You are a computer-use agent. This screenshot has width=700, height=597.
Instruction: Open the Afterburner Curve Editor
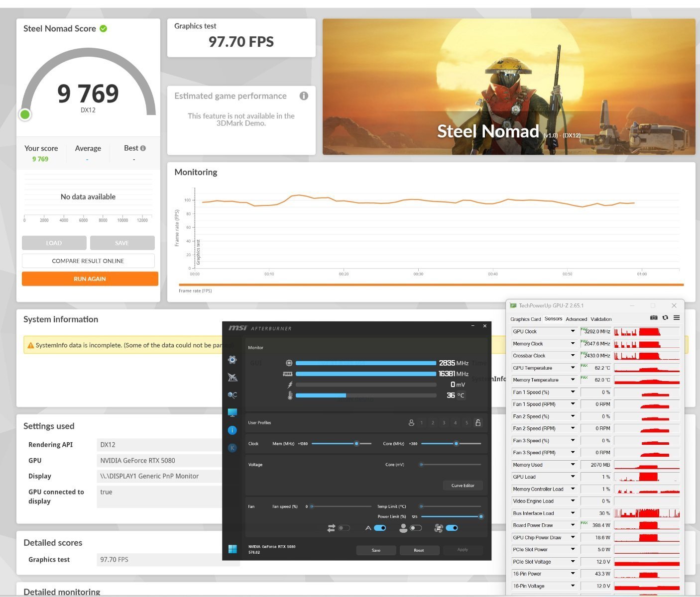pos(463,486)
